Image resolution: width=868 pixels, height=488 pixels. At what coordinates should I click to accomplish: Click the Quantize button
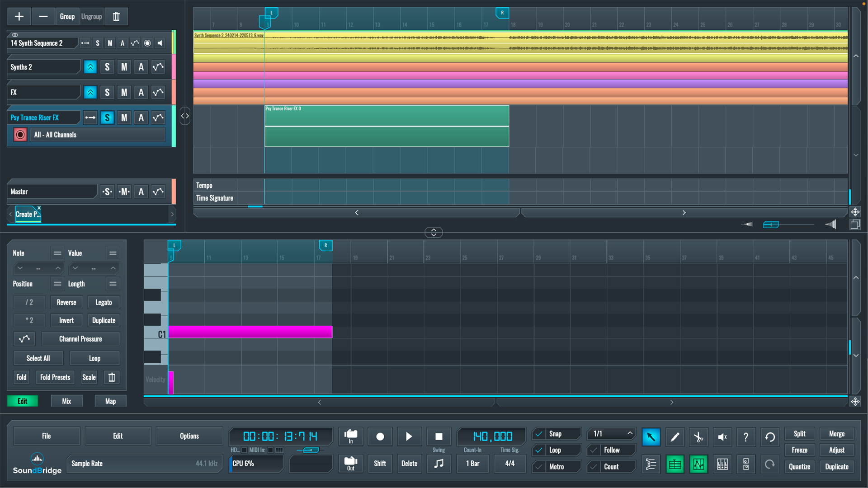(x=799, y=467)
